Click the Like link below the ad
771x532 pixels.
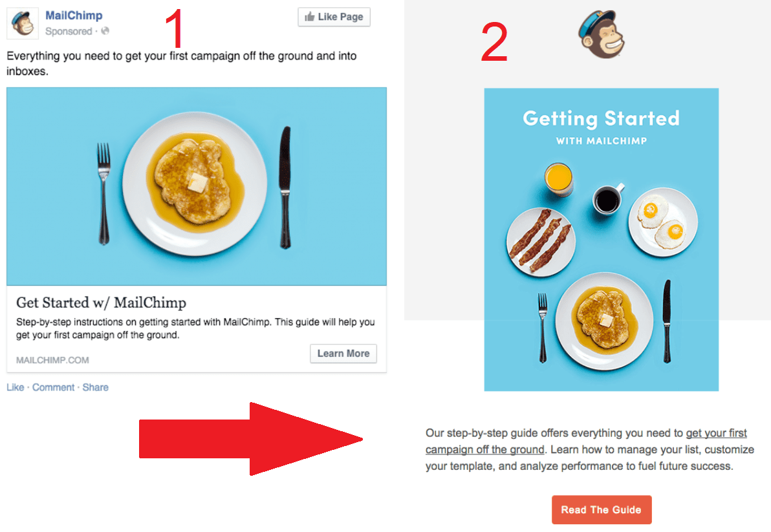(x=15, y=387)
